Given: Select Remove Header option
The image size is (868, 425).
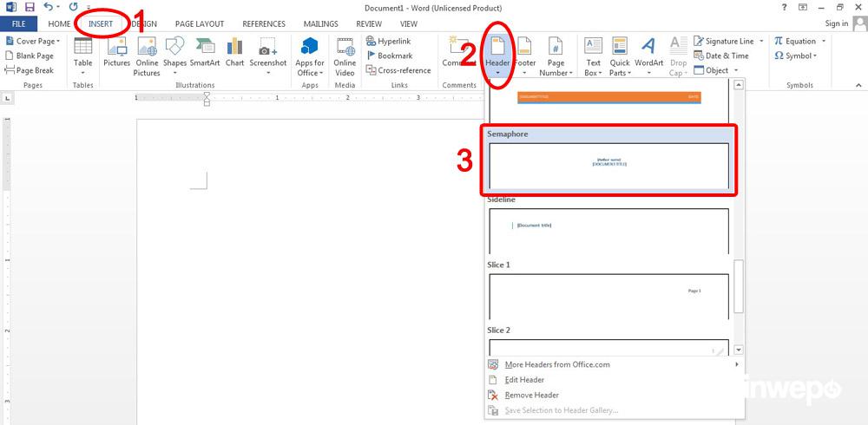Looking at the screenshot, I should pyautogui.click(x=531, y=396).
